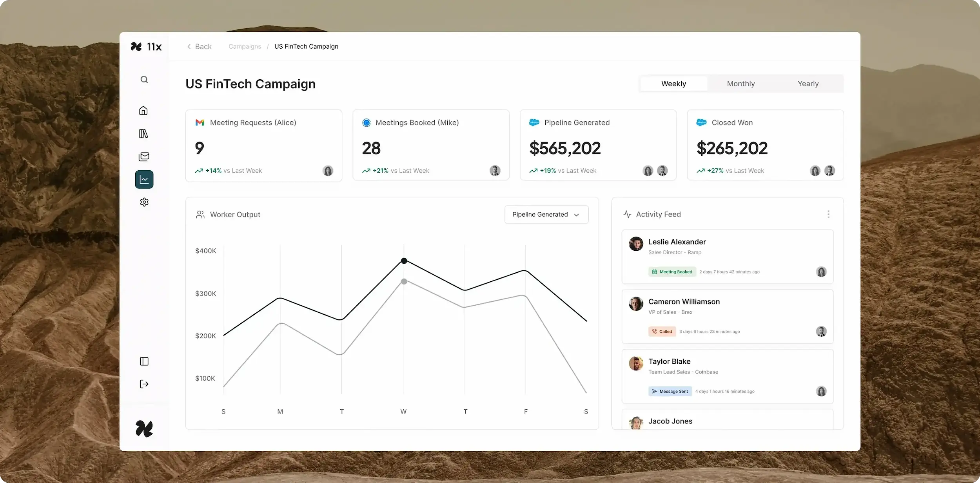Viewport: 980px width, 483px height.
Task: Click the logout icon at sidebar bottom
Action: [x=144, y=384]
